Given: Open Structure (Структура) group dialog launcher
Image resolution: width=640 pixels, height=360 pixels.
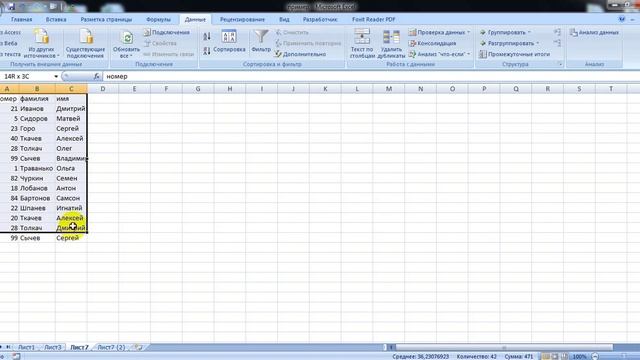Looking at the screenshot, I should pos(560,64).
